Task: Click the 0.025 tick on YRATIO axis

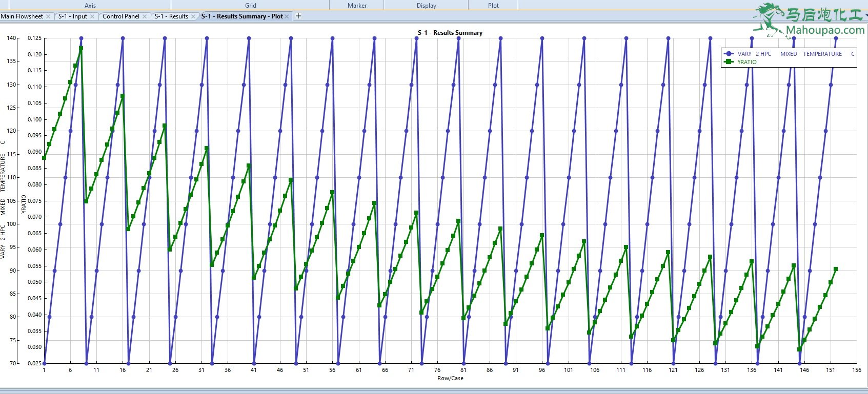Action: tap(34, 363)
